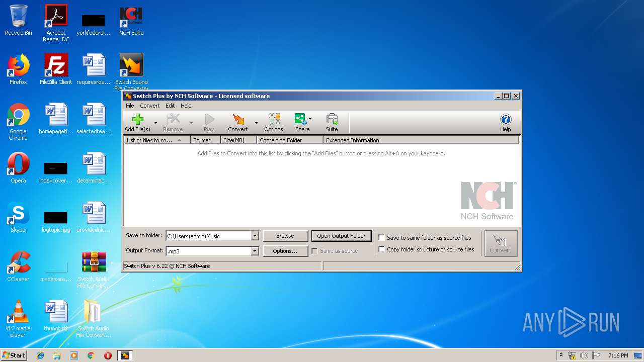Viewport: 644px width, 362px height.
Task: Select the Acrobat Reader DC desktop icon
Action: pos(56,23)
